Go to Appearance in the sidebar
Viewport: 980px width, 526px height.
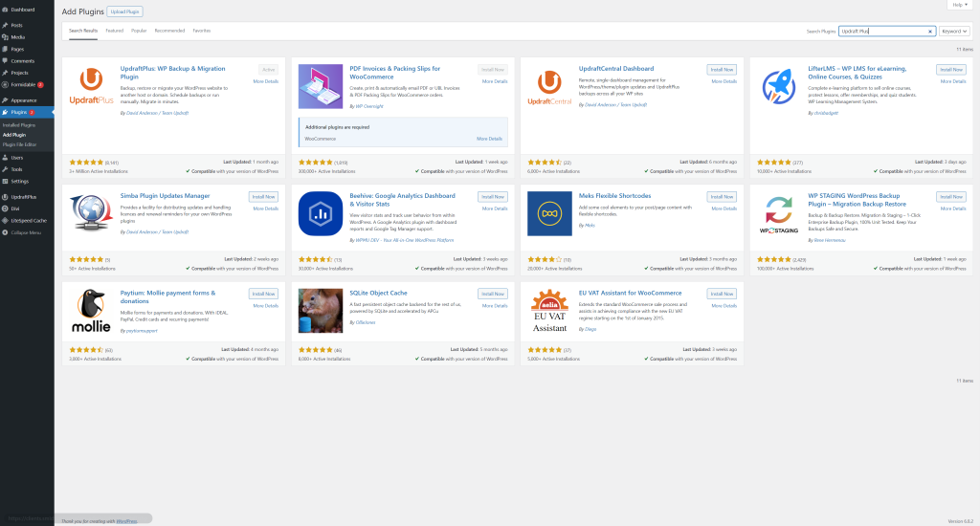pos(24,99)
